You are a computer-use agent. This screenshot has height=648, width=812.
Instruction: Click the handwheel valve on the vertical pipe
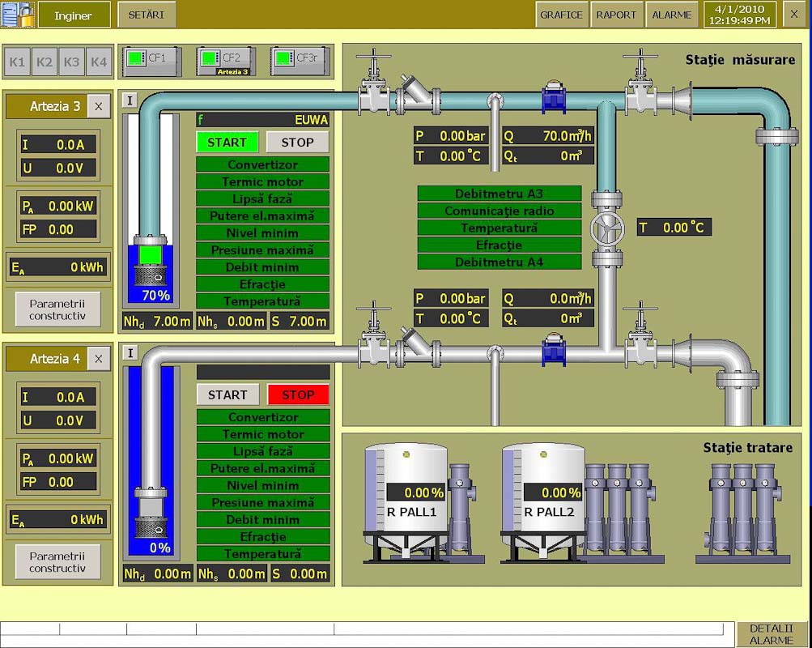point(606,229)
